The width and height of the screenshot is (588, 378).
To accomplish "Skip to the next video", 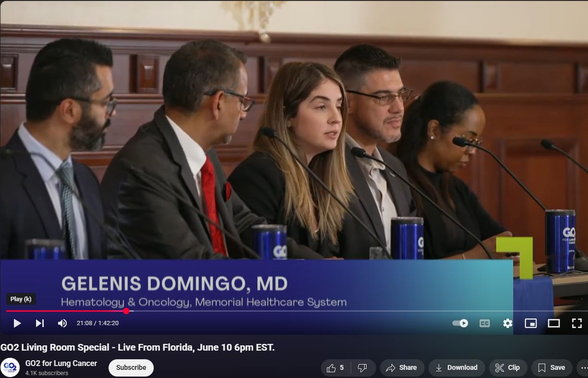I will click(x=40, y=323).
